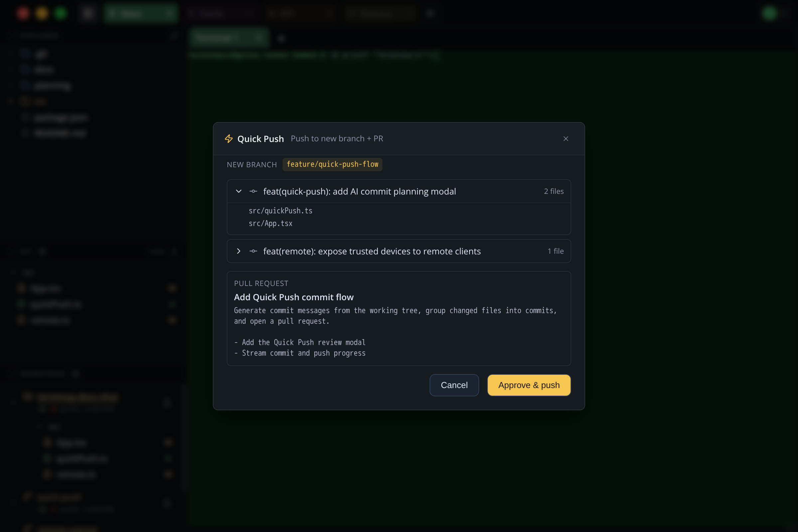Click the line "- Add the Quick Push review modal"
The image size is (798, 532).
click(300, 342)
